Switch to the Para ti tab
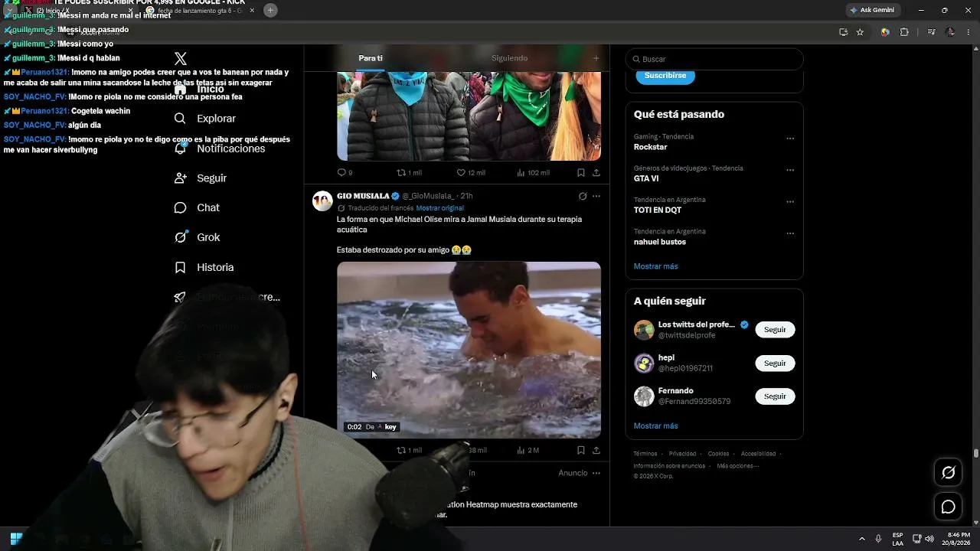 [x=371, y=58]
